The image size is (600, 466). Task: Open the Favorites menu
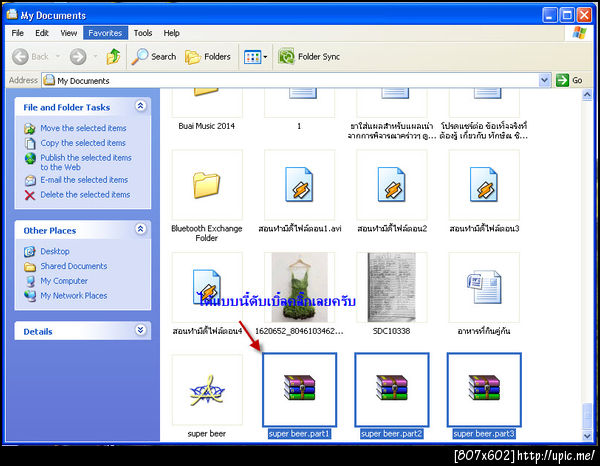point(105,33)
